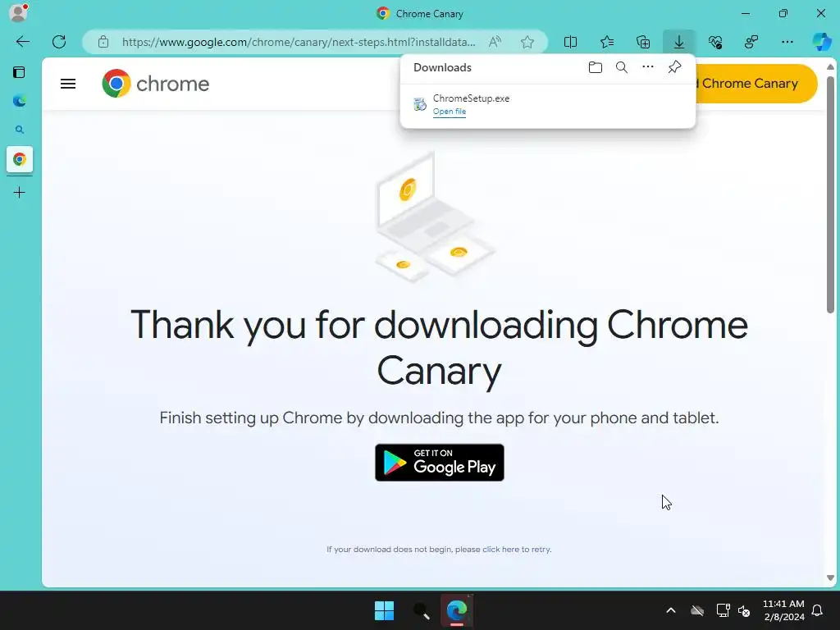Open Get it on Google Play badge
This screenshot has height=630, width=840.
point(440,463)
